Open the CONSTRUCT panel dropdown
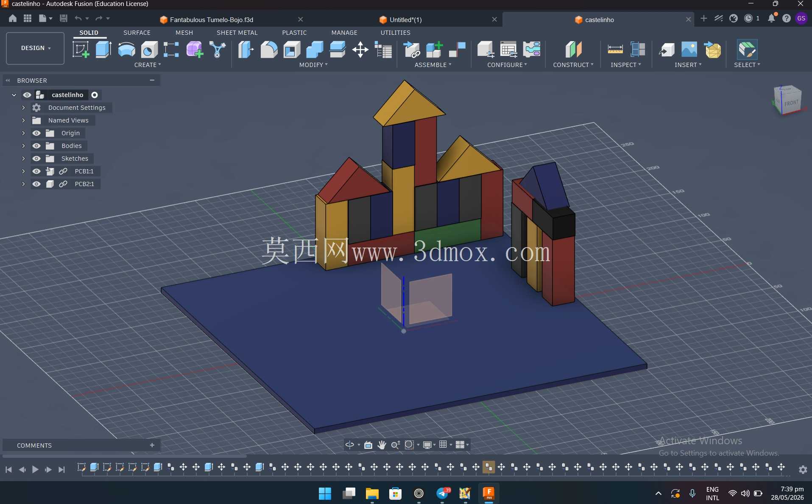 pos(573,65)
